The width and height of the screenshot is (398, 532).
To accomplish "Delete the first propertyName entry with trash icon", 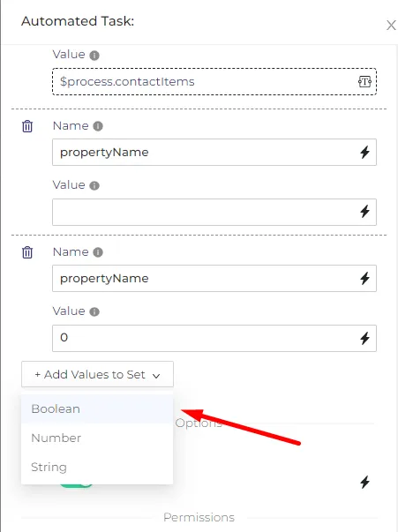I will (27, 126).
